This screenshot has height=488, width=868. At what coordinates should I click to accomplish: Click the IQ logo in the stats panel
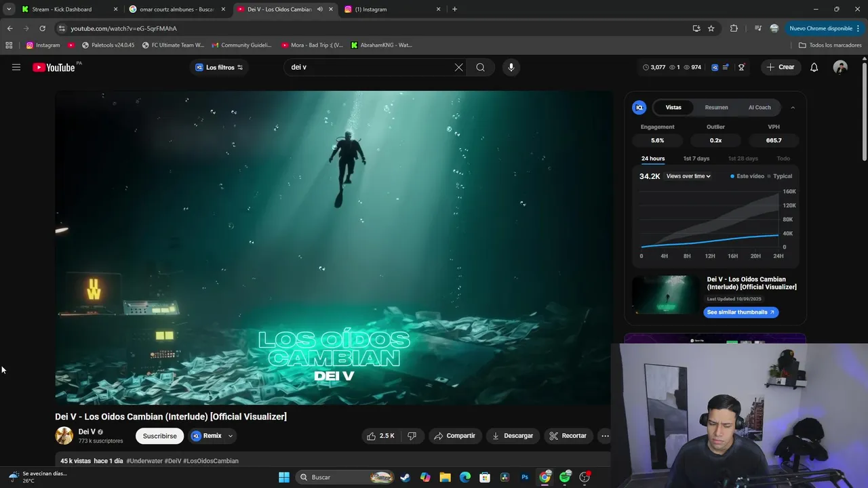tap(639, 107)
